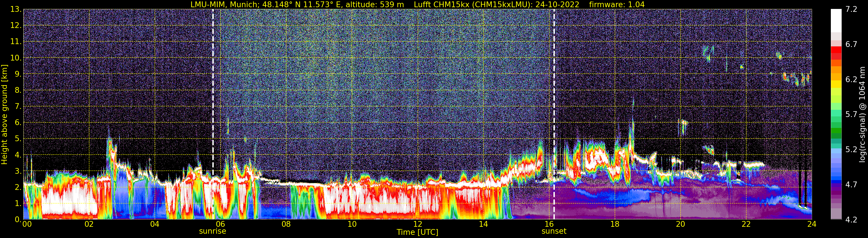Viewport: 868px width, 238px height.
Task: Click the '6.2' colorbar tick value
Action: [851, 79]
